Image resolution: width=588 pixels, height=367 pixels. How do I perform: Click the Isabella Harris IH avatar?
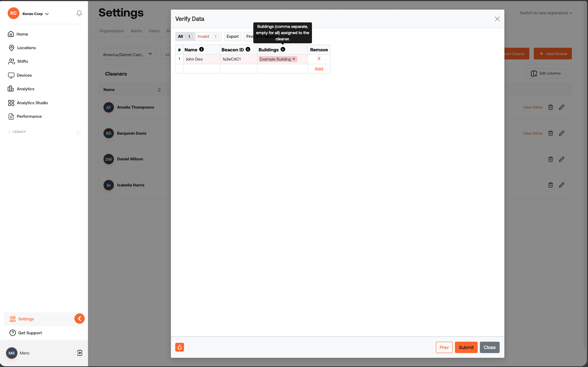click(x=109, y=185)
